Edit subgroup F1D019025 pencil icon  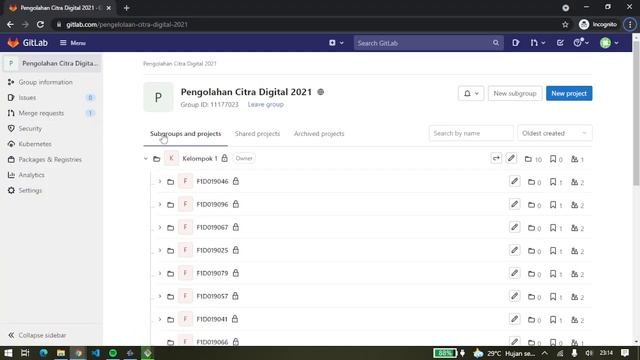click(515, 250)
